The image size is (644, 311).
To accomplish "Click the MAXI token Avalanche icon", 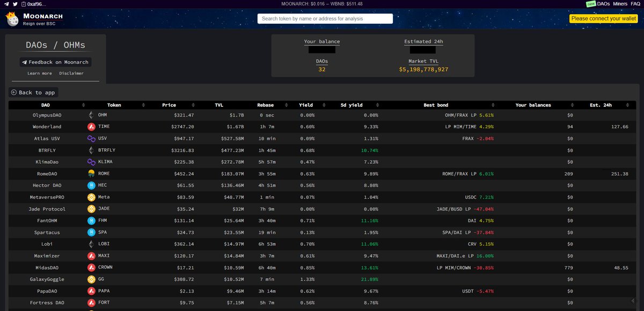I will point(91,256).
